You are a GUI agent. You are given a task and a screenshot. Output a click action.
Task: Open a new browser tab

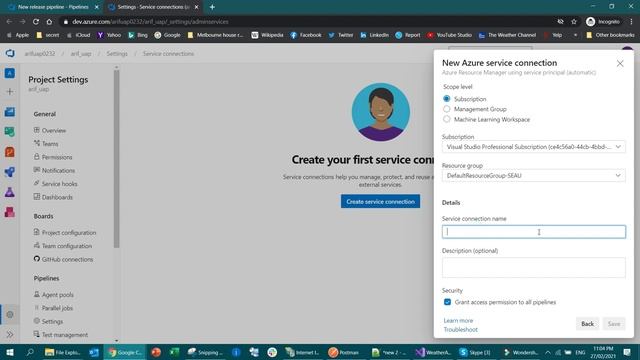click(212, 7)
